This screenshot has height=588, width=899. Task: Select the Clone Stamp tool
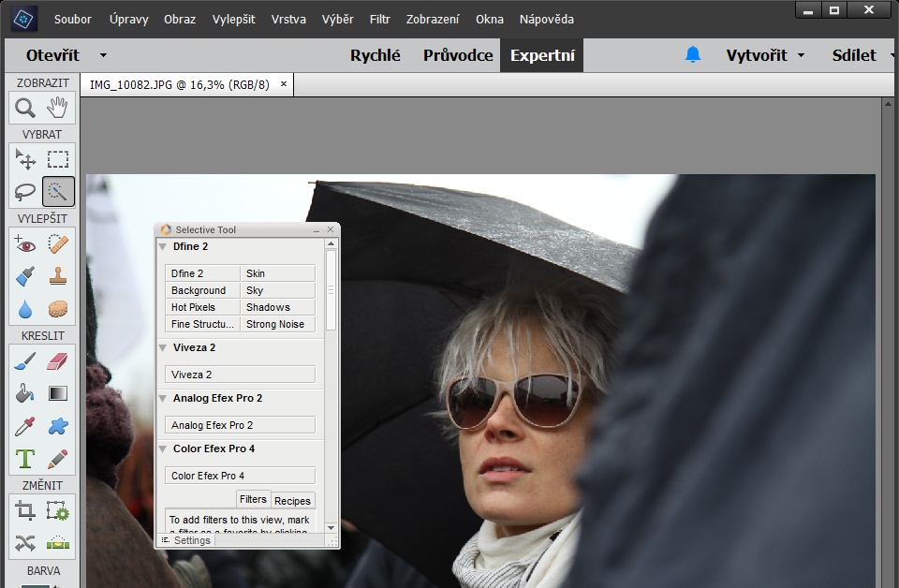(58, 276)
